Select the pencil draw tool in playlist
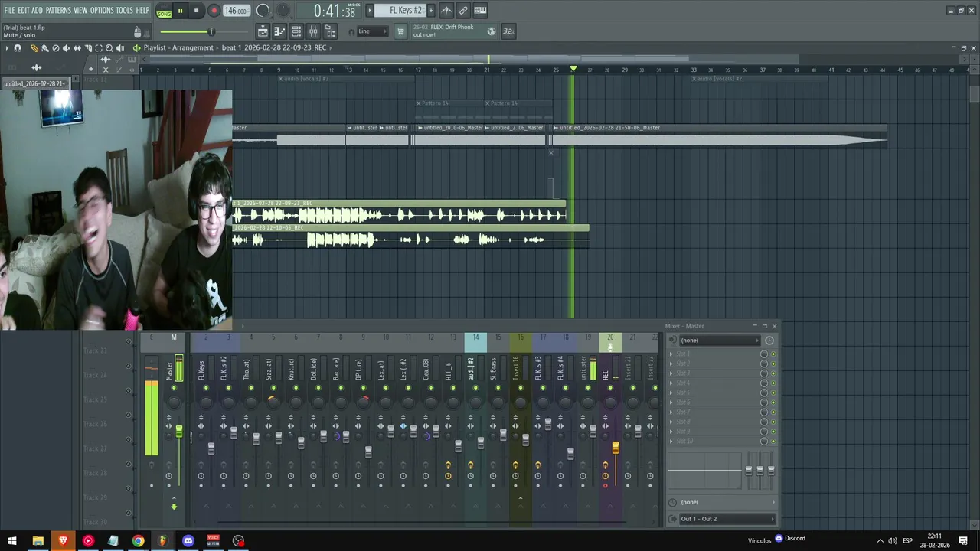The image size is (980, 551). [x=34, y=48]
